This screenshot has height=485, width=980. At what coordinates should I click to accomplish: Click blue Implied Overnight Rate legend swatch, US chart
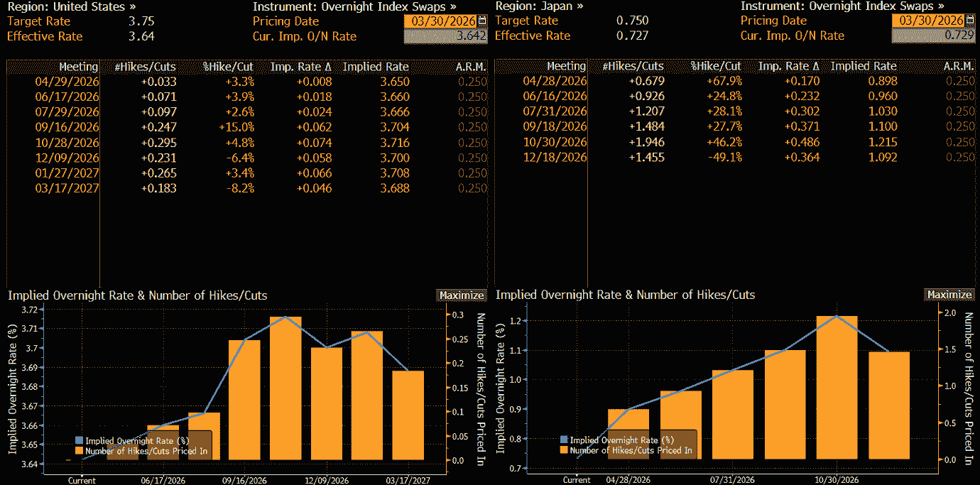[78, 440]
